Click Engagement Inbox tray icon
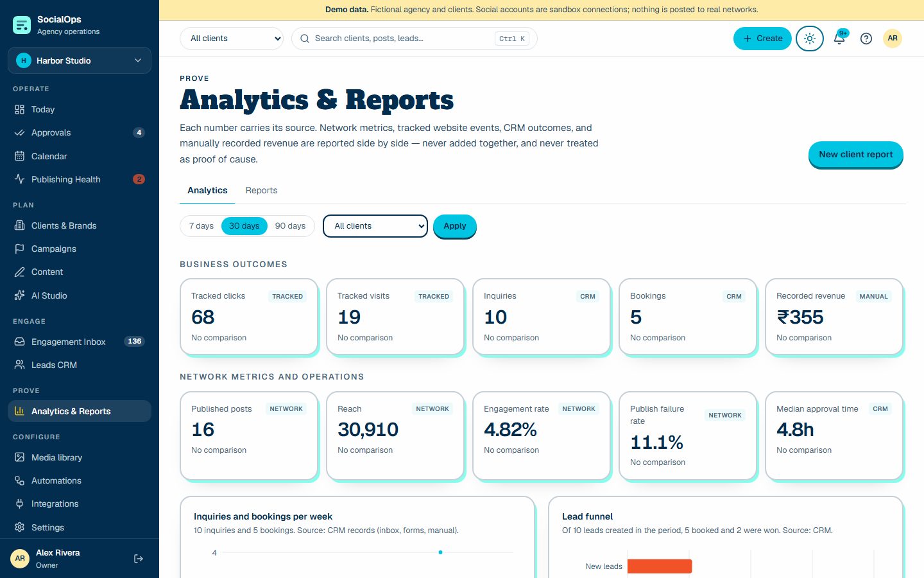 (x=20, y=342)
